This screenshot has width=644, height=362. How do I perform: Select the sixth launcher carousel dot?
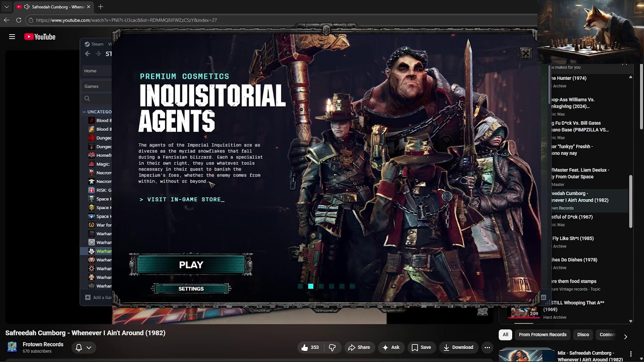pyautogui.click(x=352, y=287)
